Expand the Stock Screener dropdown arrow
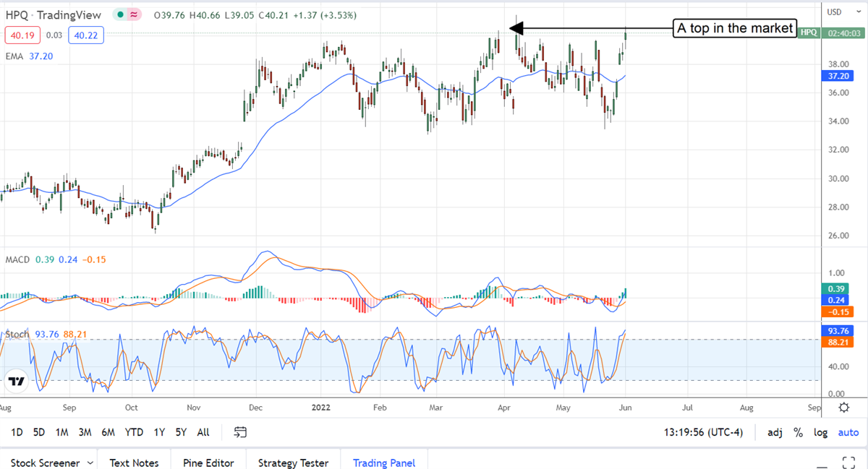 tap(90, 462)
